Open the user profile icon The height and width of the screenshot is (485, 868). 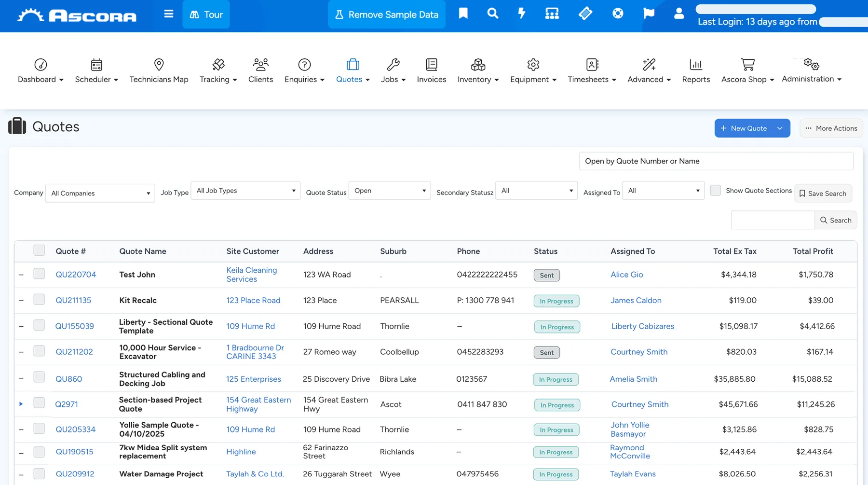[679, 14]
